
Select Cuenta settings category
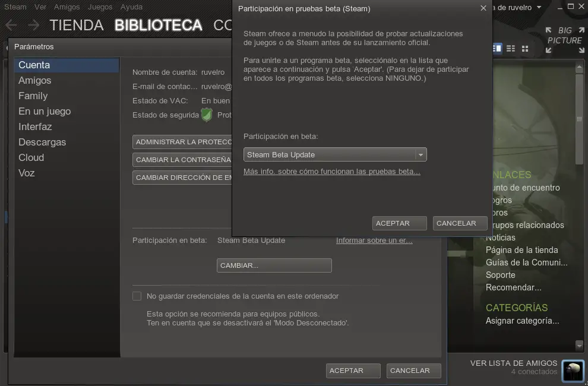67,65
